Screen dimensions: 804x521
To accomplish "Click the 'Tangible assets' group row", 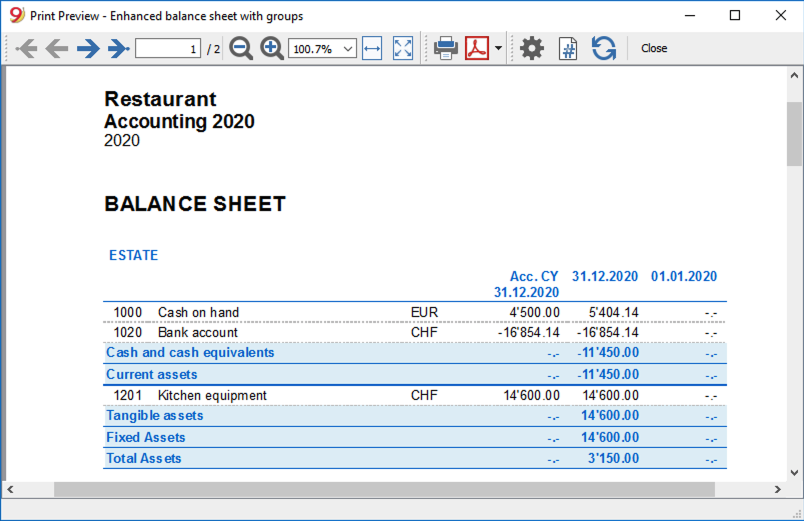I will click(415, 416).
